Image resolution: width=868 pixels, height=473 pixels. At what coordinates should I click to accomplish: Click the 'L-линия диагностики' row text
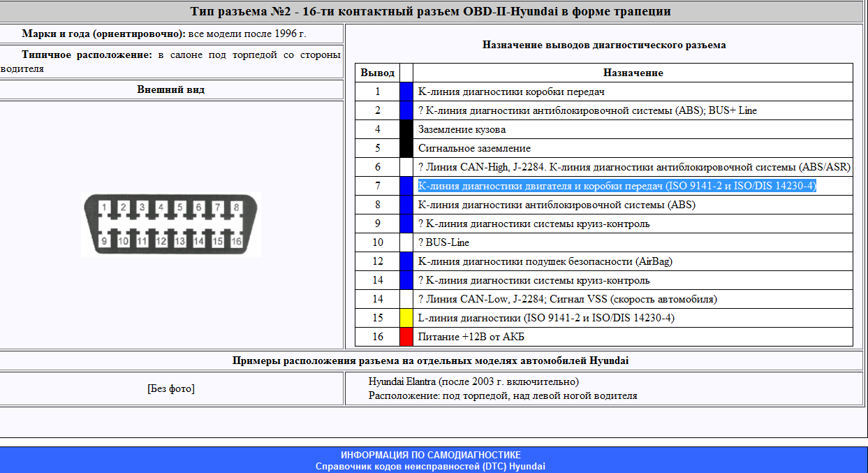546,318
